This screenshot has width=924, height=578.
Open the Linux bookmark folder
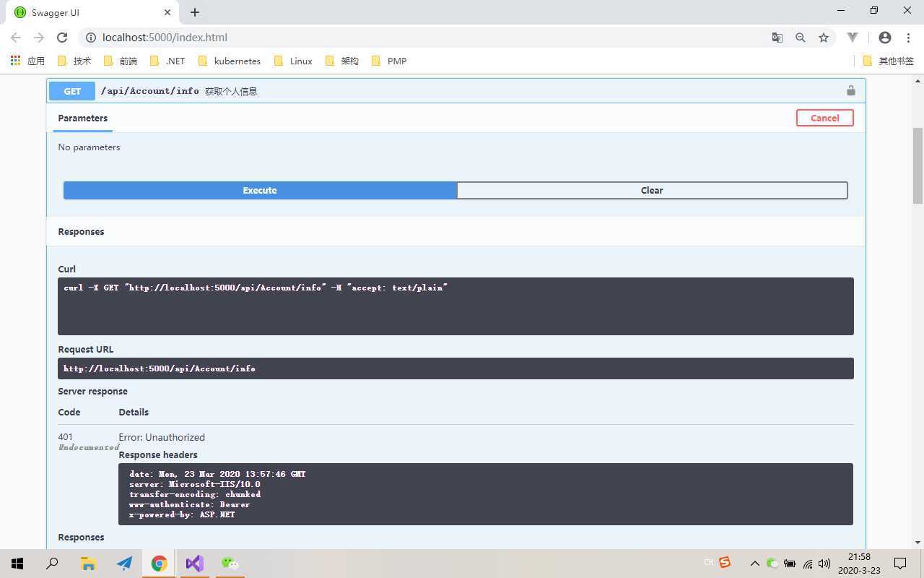click(293, 61)
